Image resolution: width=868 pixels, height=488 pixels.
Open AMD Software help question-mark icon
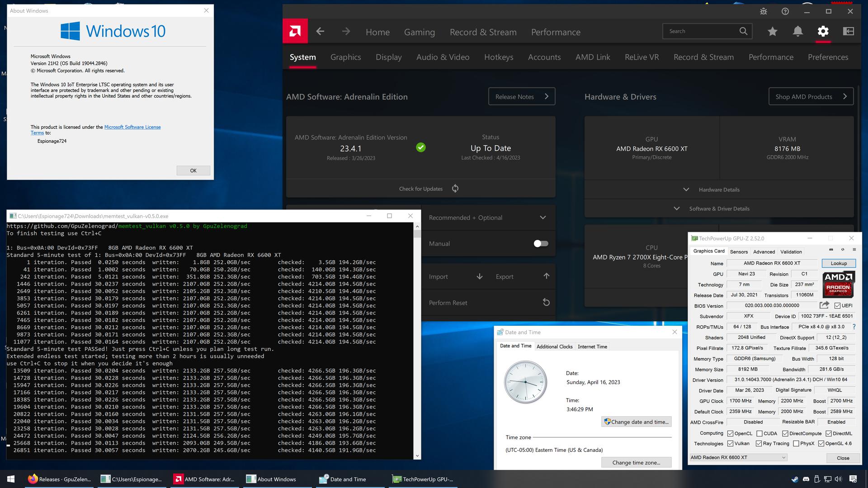[785, 11]
